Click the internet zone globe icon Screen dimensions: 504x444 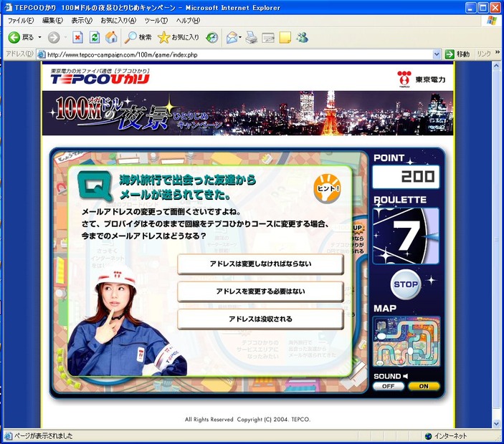428,436
